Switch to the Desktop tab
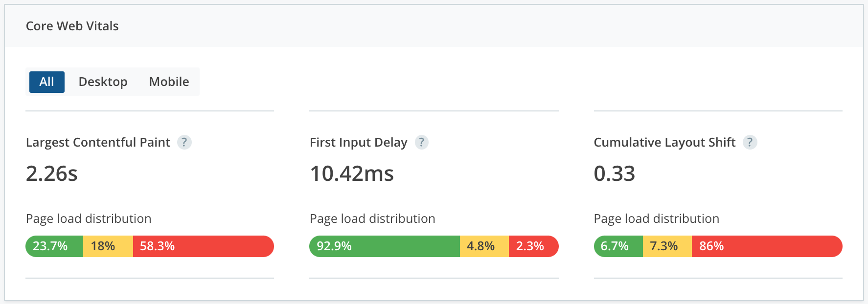The image size is (868, 304). 103,82
